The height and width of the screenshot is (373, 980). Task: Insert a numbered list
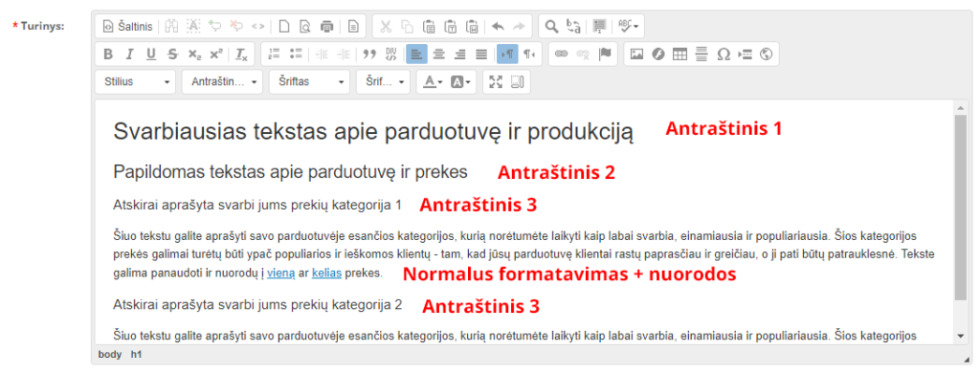pos(274,55)
